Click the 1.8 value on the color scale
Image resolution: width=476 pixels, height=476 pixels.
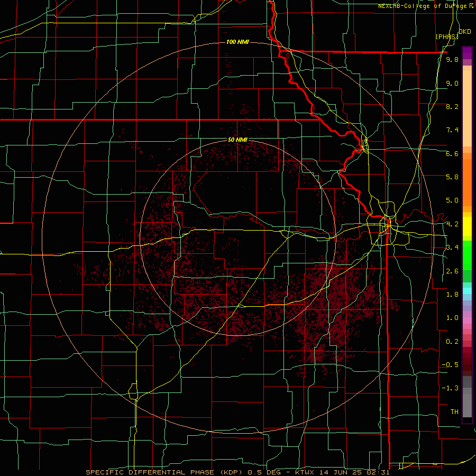click(452, 295)
